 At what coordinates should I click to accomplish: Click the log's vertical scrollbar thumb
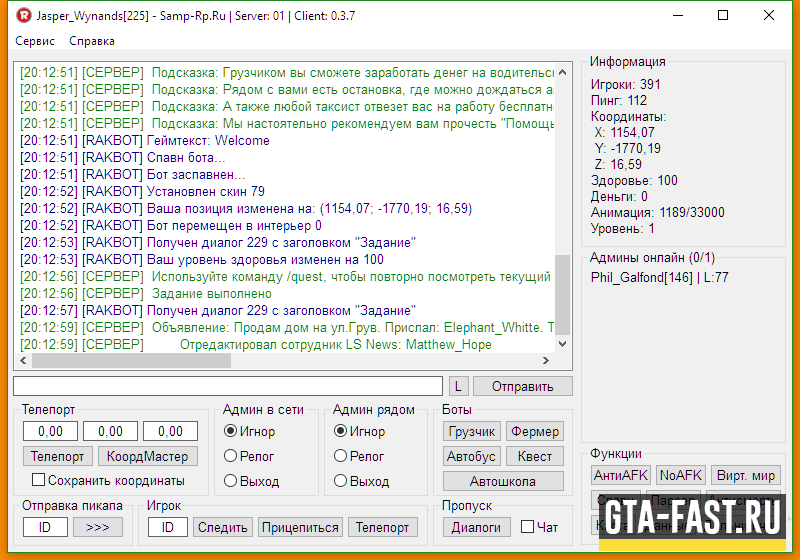(x=563, y=295)
